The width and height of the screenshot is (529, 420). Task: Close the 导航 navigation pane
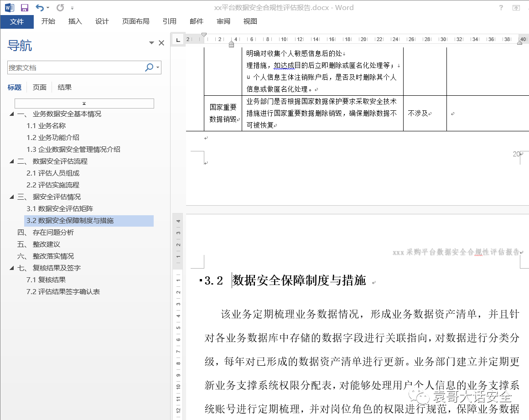tap(161, 42)
